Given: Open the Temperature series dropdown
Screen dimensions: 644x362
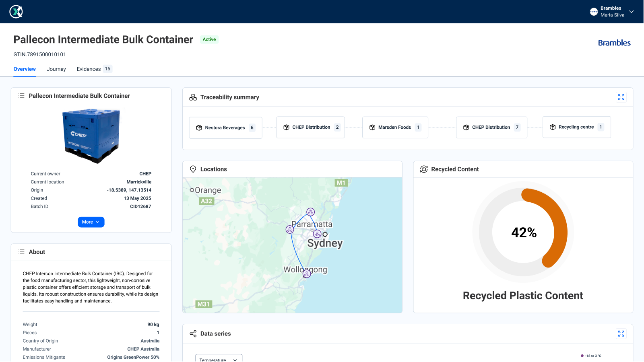Looking at the screenshot, I should 219,358.
